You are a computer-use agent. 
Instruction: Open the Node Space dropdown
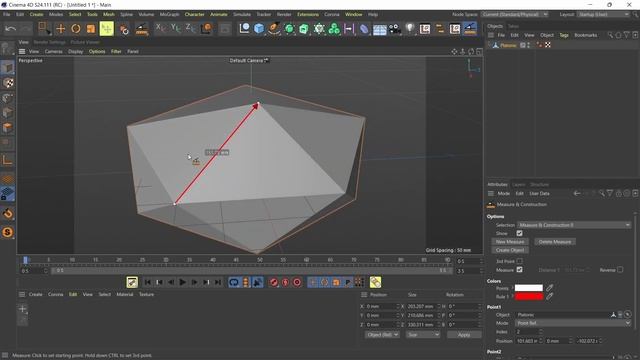click(x=515, y=14)
